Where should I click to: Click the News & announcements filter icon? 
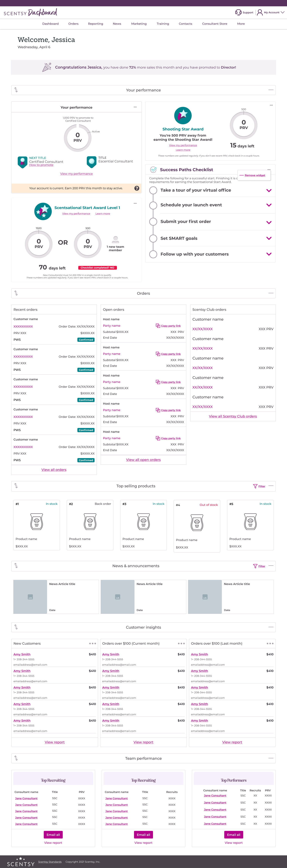pos(255,566)
